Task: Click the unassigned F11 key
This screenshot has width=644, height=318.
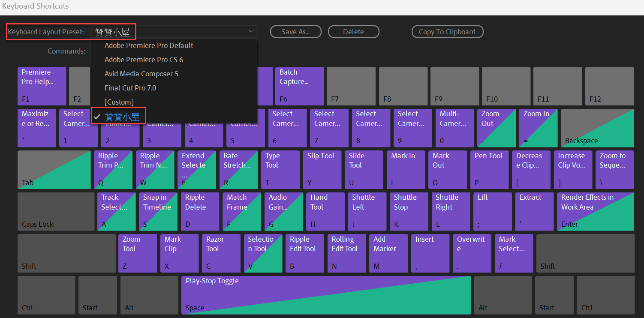Action: coord(557,86)
